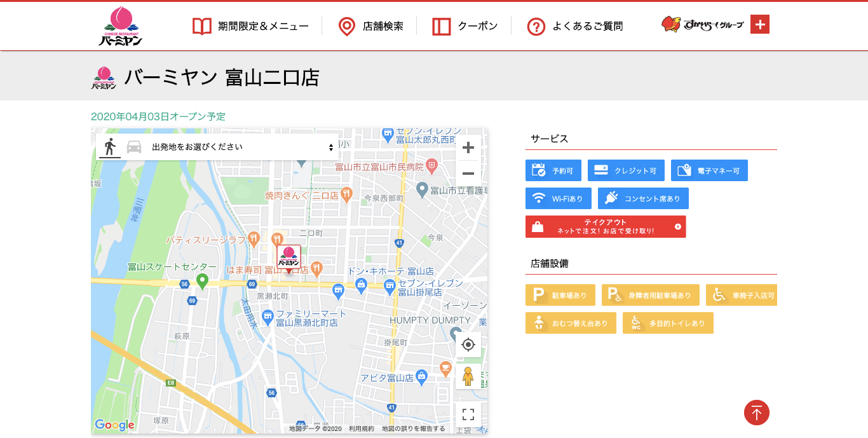868x438 pixels.
Task: Click 地図の誤りを報告する map error link
Action: (414, 428)
